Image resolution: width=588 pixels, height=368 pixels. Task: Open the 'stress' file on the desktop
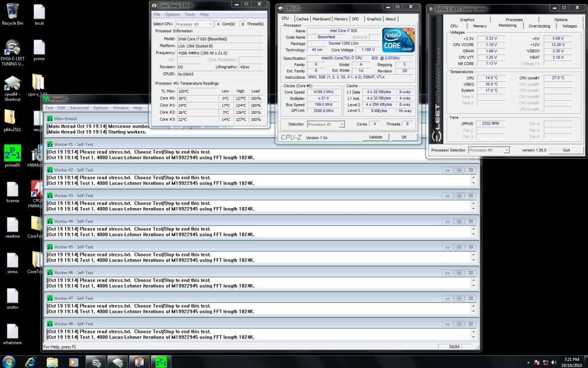pyautogui.click(x=13, y=263)
